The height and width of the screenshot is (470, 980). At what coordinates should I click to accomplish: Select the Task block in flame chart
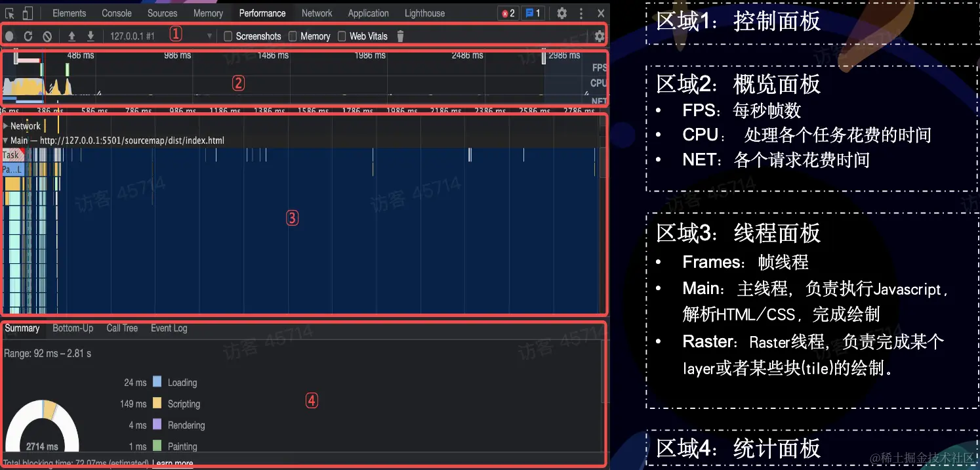tap(12, 155)
